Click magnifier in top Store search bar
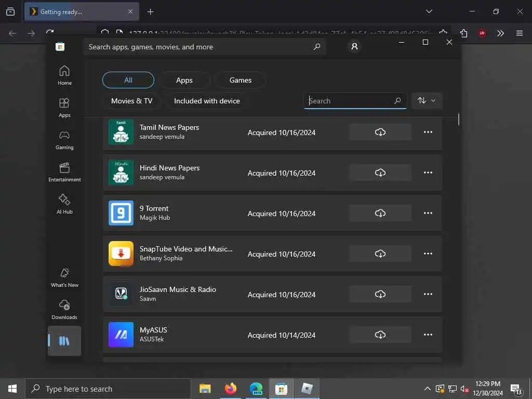 (x=317, y=46)
